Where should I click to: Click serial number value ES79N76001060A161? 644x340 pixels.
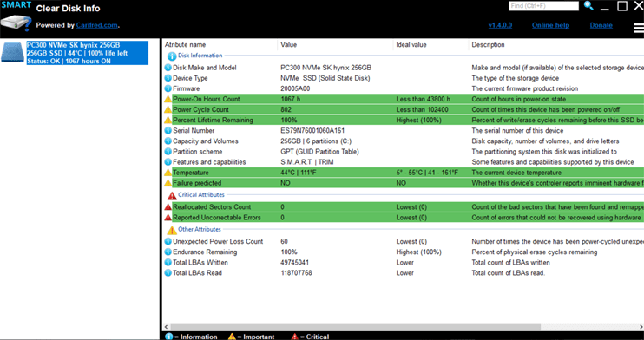pyautogui.click(x=312, y=131)
